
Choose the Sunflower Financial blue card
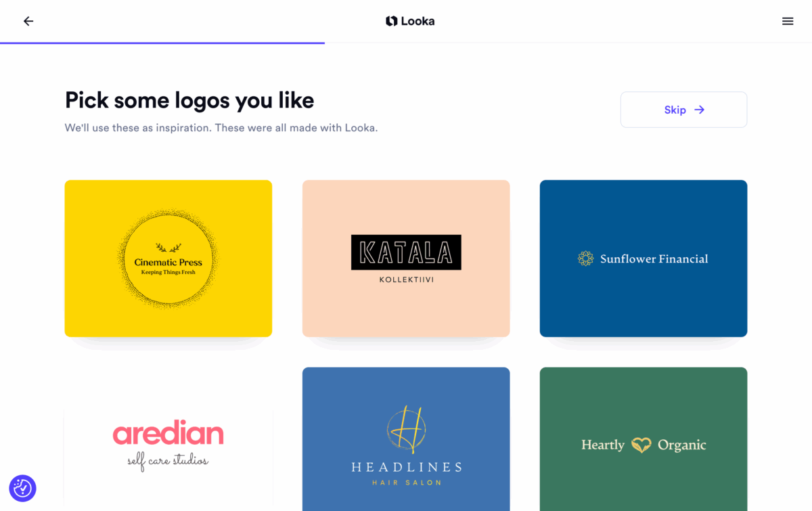click(x=644, y=259)
